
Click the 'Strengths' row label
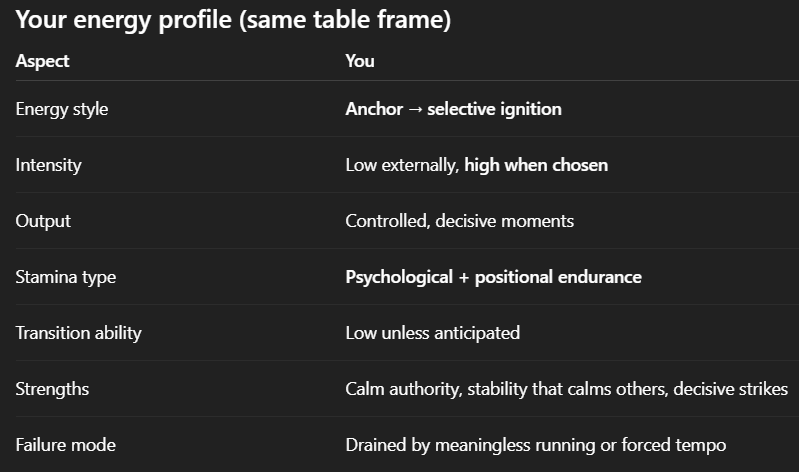point(52,389)
